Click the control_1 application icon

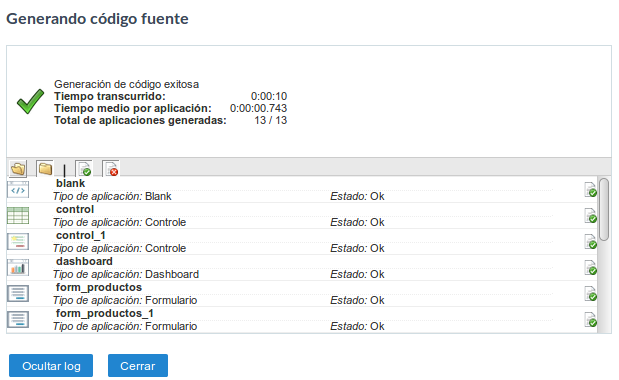18,241
